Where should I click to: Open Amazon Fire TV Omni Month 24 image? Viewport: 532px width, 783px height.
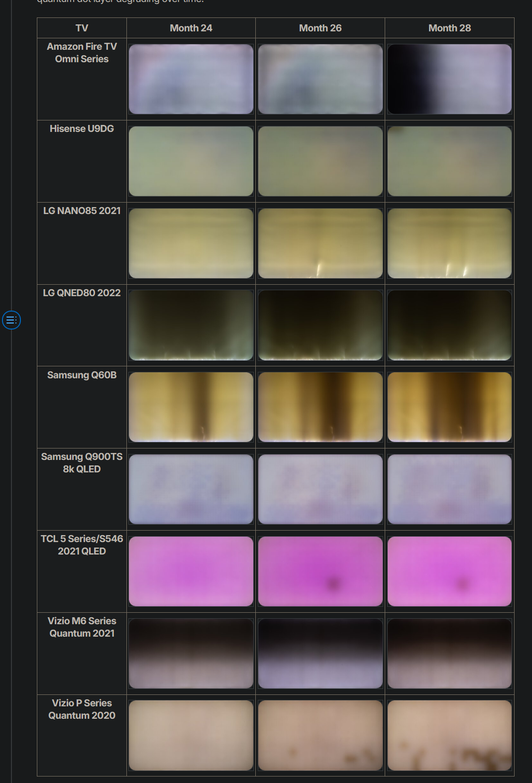tap(191, 79)
